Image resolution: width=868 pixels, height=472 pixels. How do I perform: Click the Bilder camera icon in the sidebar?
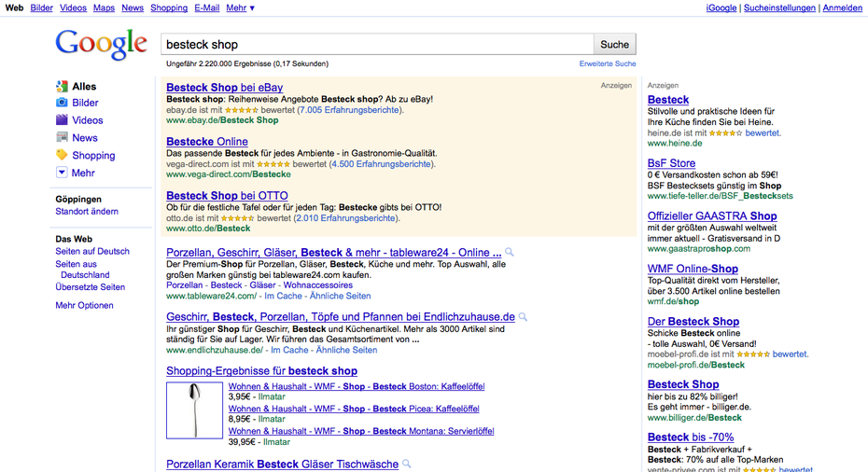click(62, 103)
